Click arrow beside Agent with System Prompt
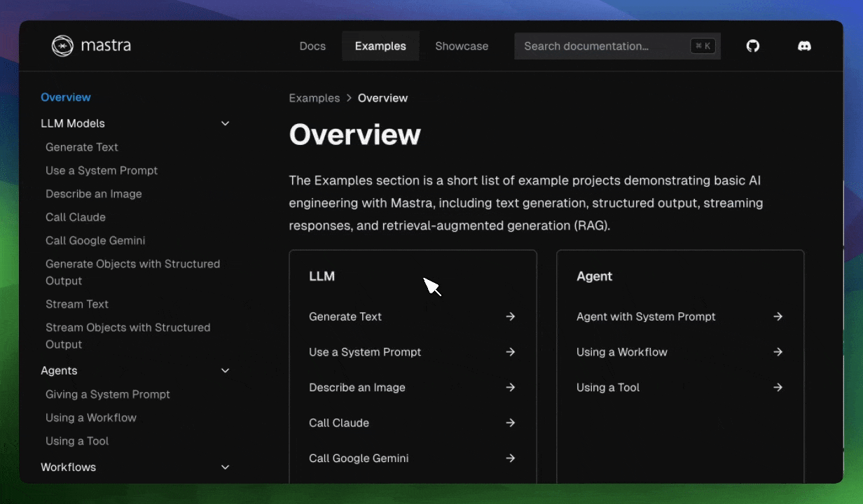 (778, 316)
